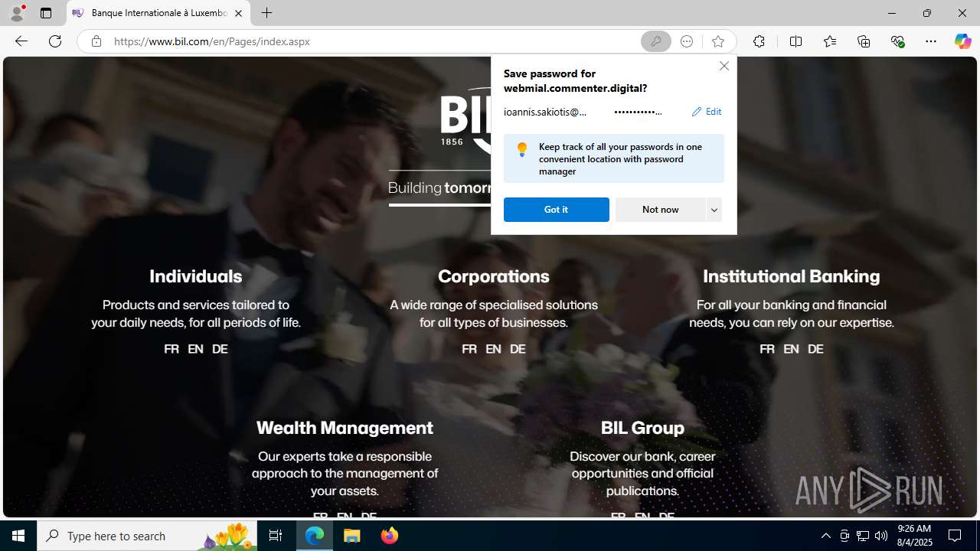Click the masked password field
The height and width of the screenshot is (551, 980).
coord(638,112)
